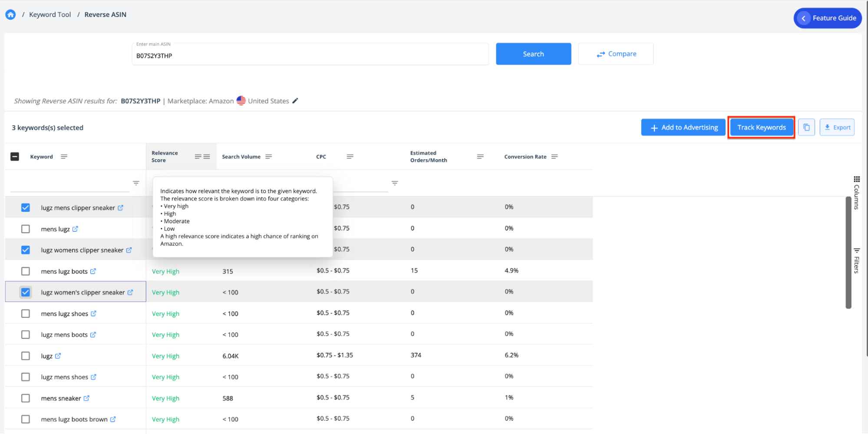Open Estimated Orders/Month column menu icon
Image resolution: width=868 pixels, height=434 pixels.
480,157
